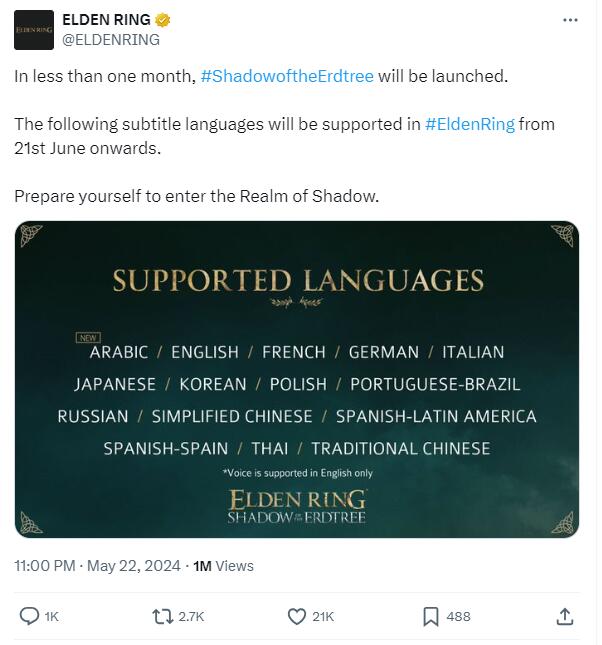Open the share upload icon

pyautogui.click(x=565, y=616)
